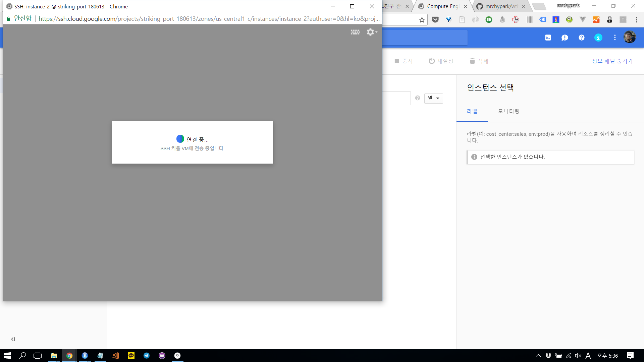Expand the 열 columns dropdown

click(433, 98)
